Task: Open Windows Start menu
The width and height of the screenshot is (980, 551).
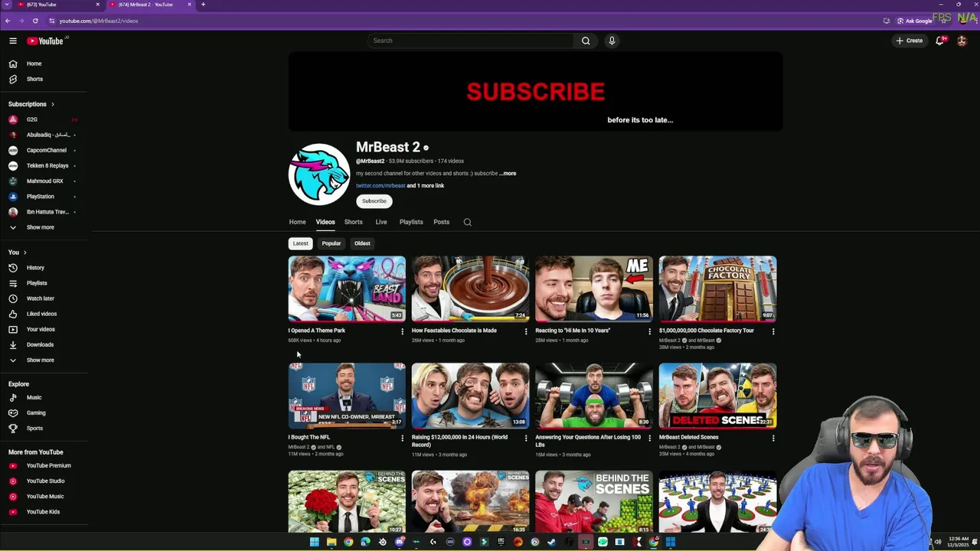Action: [314, 542]
